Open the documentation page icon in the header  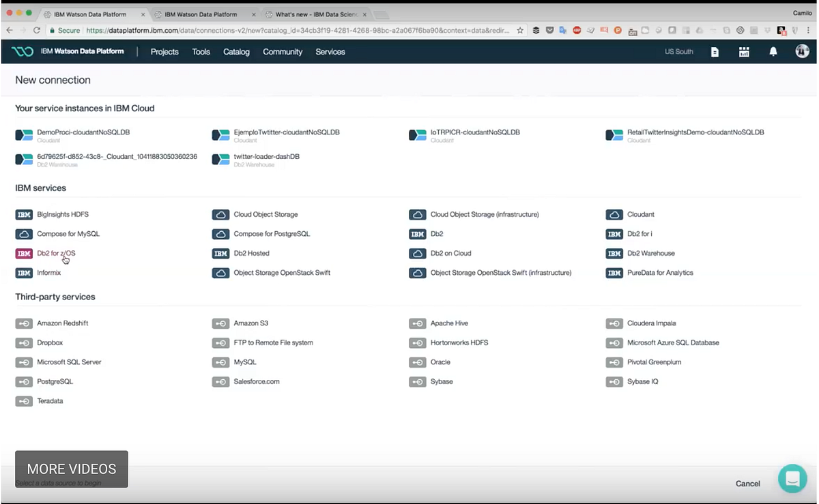pyautogui.click(x=715, y=51)
